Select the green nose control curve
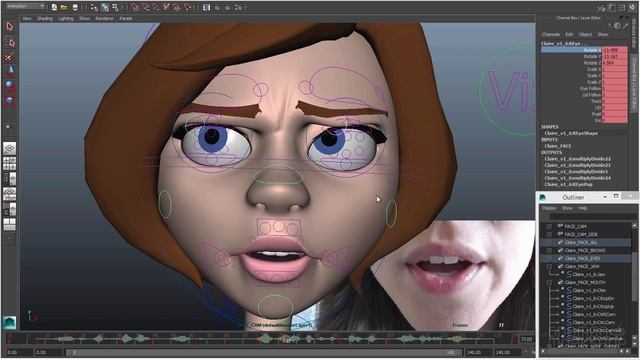 279,175
